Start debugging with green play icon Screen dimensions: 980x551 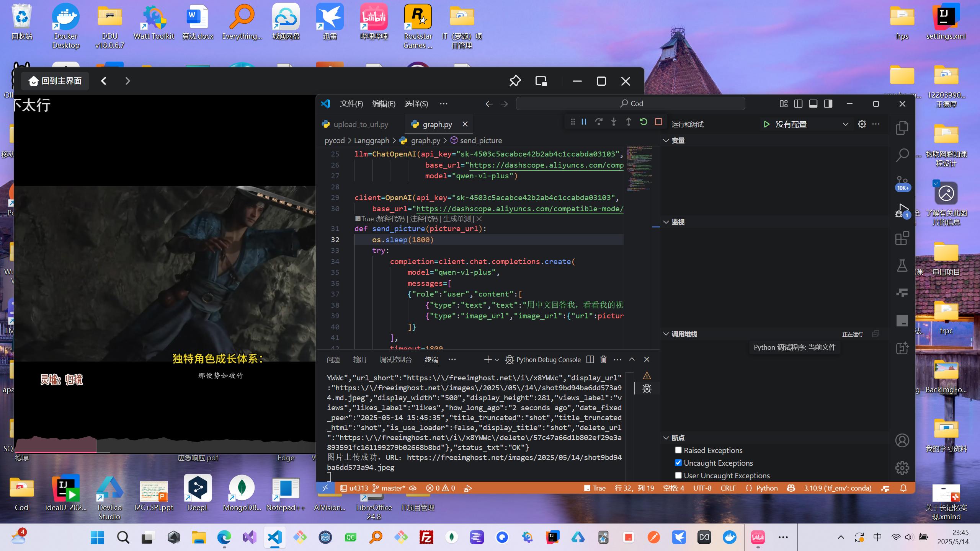(766, 124)
